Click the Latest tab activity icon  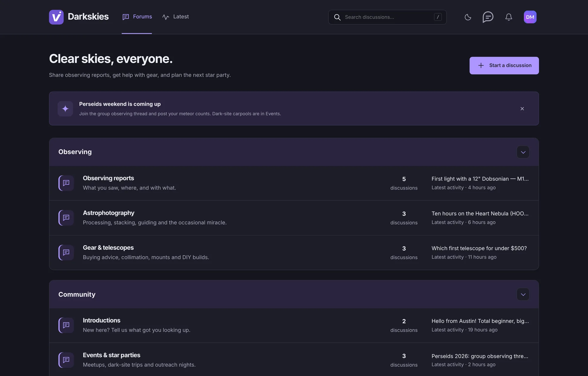(166, 17)
